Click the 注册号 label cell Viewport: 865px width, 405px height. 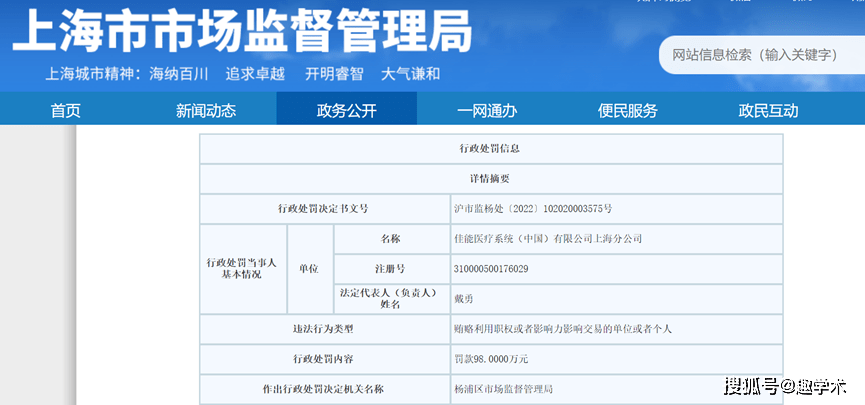391,269
